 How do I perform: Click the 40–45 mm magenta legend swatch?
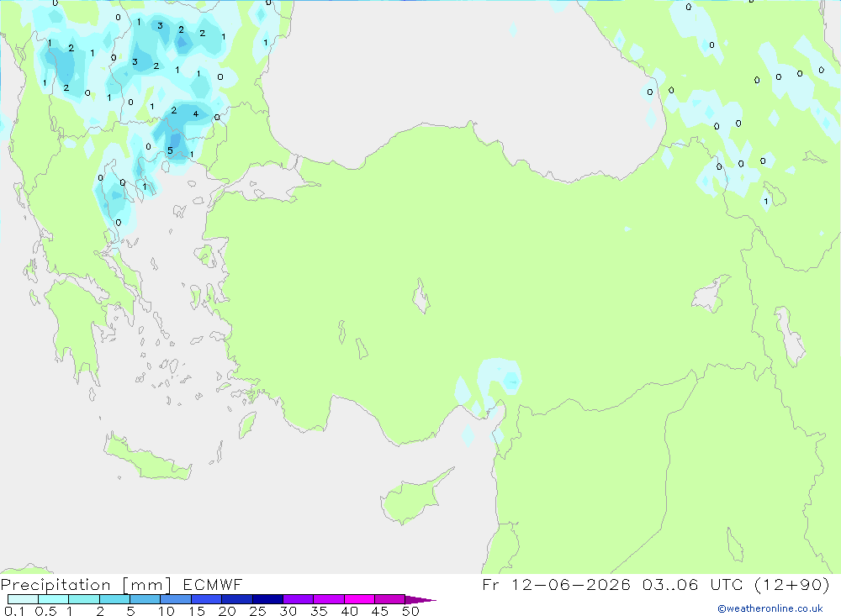point(359,599)
